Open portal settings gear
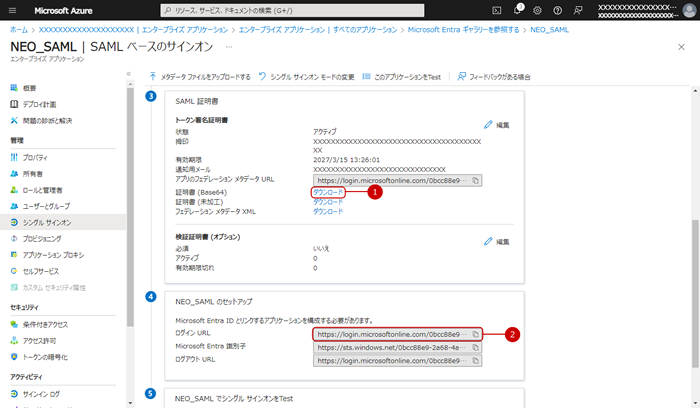The height and width of the screenshot is (408, 700). tap(538, 10)
